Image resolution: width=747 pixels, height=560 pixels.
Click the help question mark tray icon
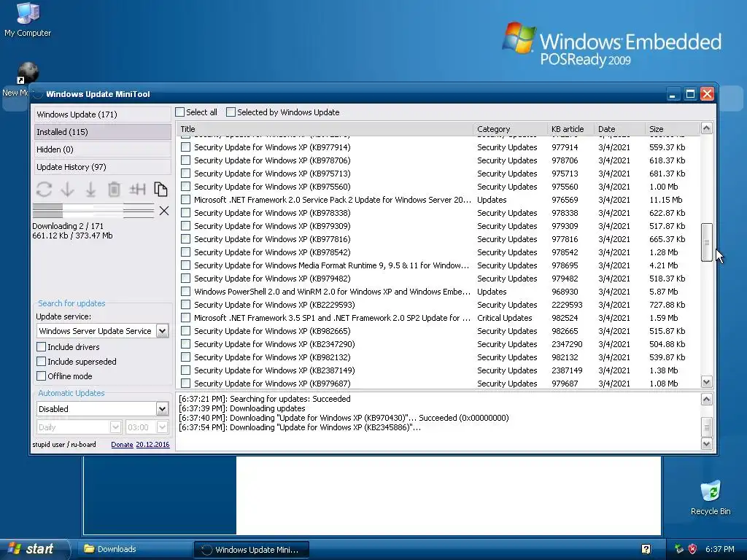pyautogui.click(x=646, y=549)
